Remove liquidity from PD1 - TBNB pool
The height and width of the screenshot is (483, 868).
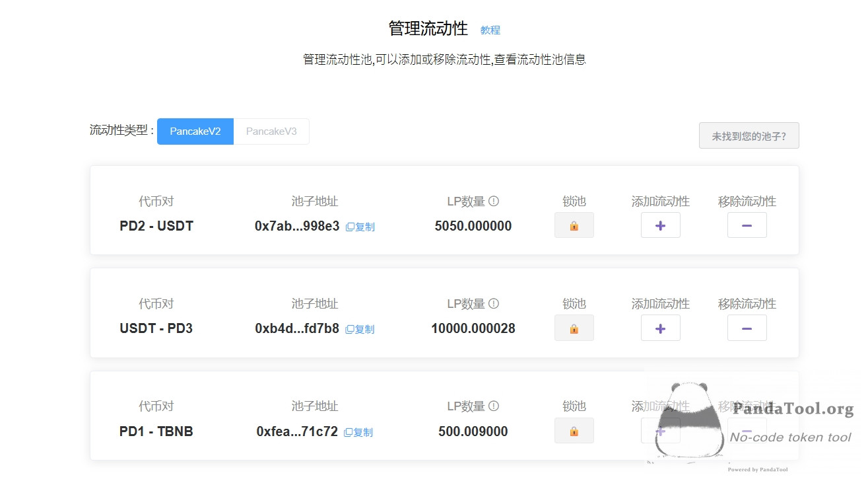tap(747, 431)
